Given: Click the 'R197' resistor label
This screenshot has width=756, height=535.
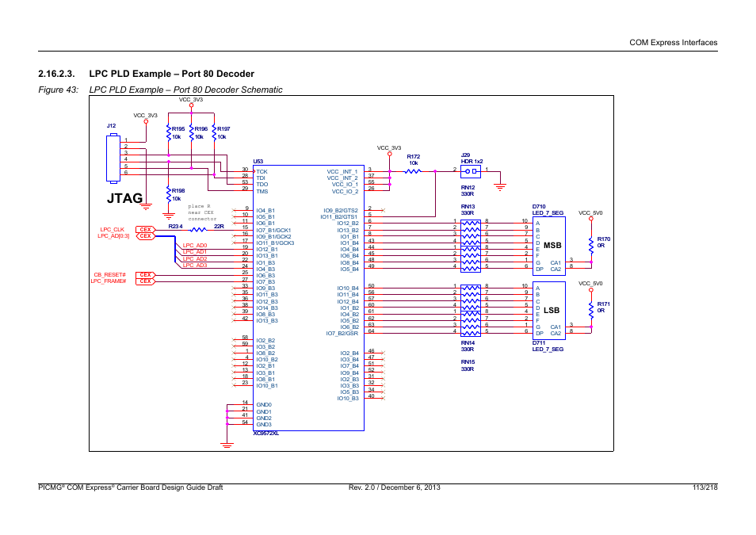Looking at the screenshot, I should [x=223, y=129].
